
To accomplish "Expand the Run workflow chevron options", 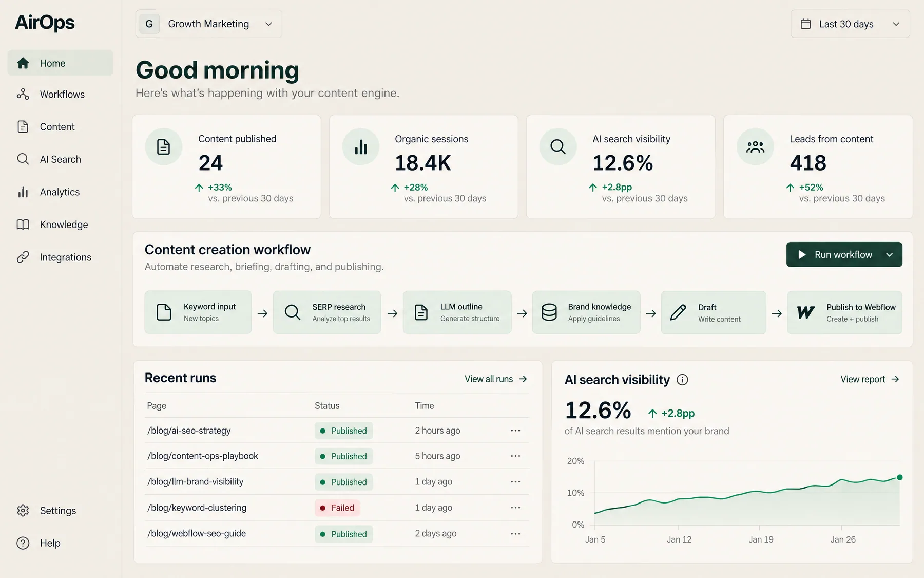I will pyautogui.click(x=890, y=255).
